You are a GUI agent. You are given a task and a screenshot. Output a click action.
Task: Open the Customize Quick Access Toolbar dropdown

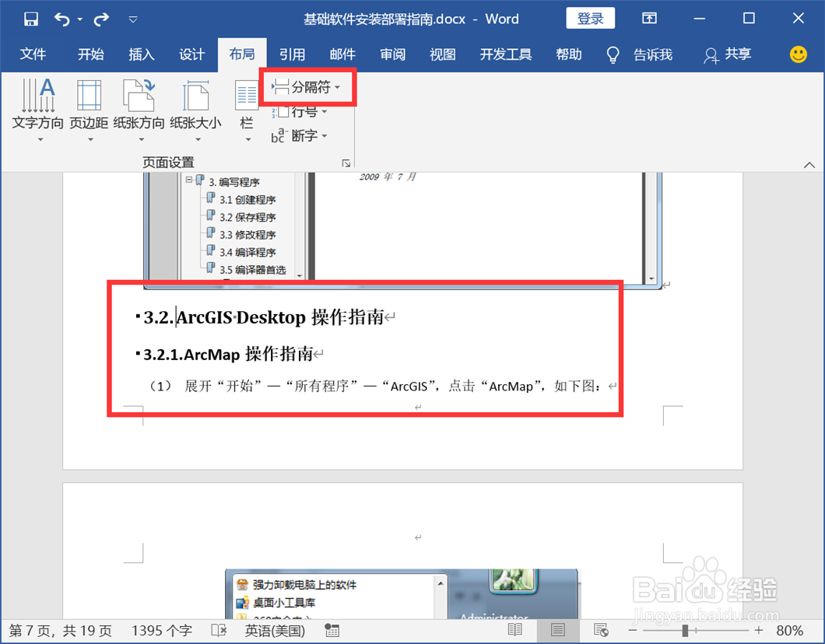coord(133,19)
